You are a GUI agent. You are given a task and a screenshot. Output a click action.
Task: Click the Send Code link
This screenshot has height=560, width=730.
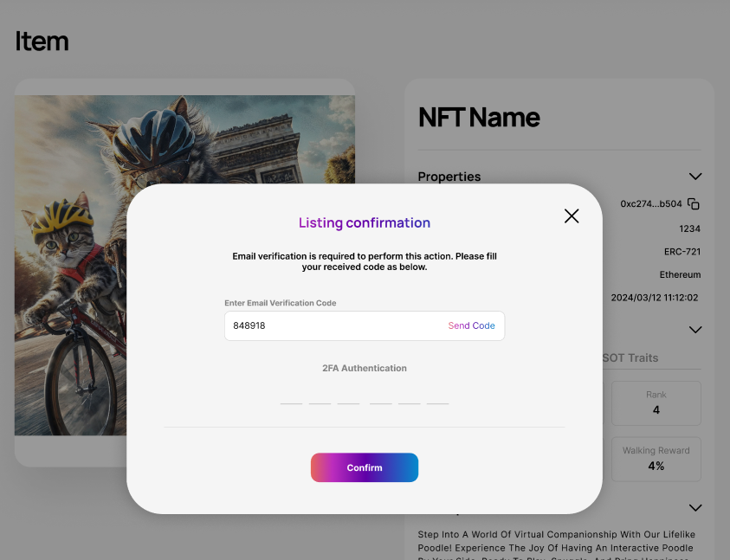pos(471,326)
